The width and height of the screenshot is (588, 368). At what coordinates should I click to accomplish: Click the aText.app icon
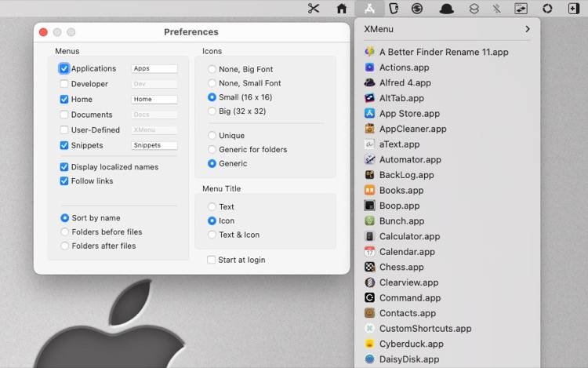[x=369, y=144]
